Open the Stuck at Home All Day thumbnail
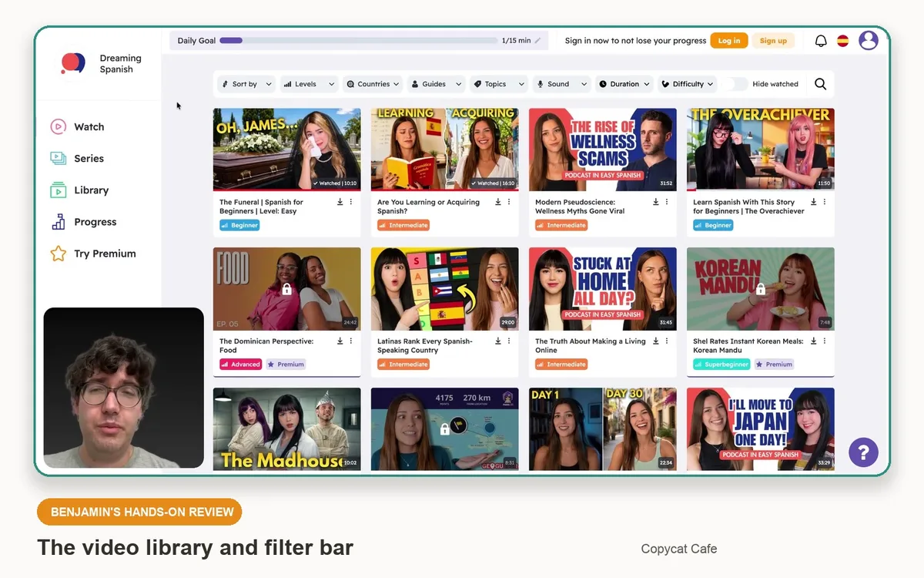The height and width of the screenshot is (578, 924). [x=603, y=289]
